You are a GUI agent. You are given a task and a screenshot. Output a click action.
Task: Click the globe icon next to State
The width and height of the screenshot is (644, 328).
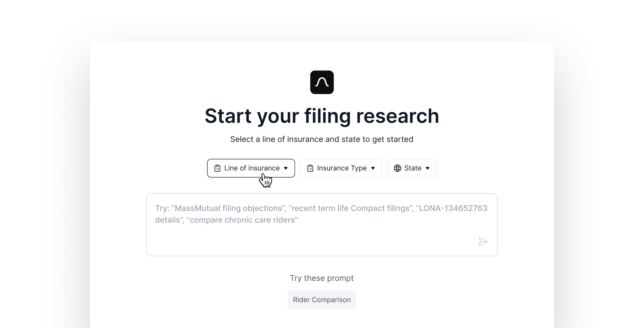[x=397, y=168]
